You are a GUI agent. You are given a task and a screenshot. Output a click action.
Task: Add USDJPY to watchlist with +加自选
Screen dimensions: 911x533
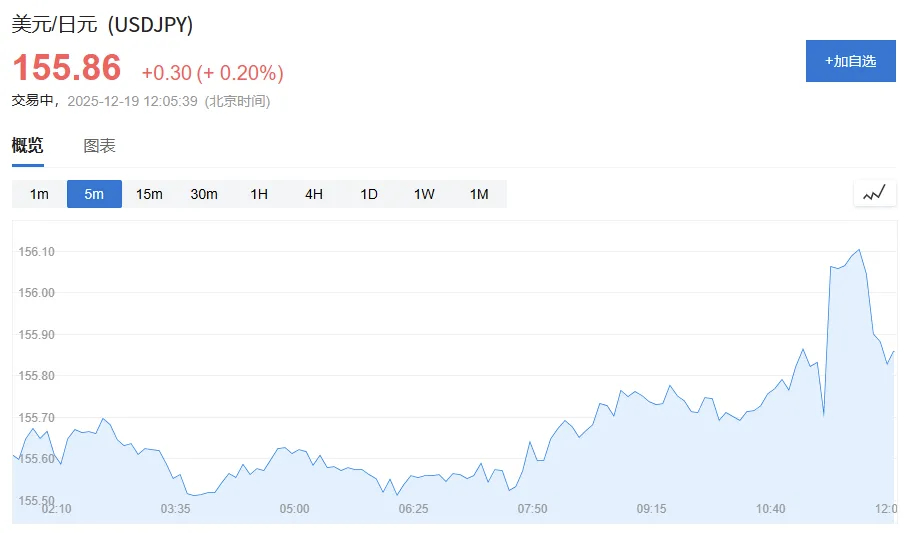(x=851, y=61)
